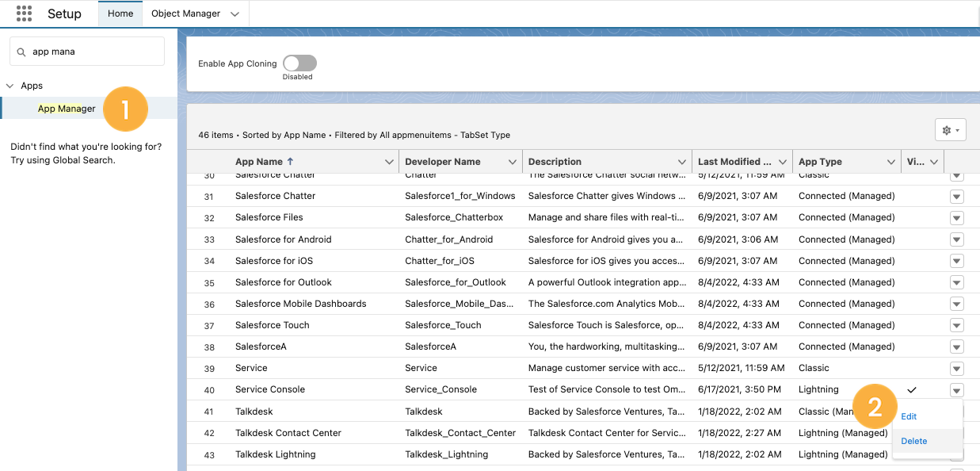Viewport: 980px width, 471px height.
Task: Collapse the Apps tree section
Action: 10,86
